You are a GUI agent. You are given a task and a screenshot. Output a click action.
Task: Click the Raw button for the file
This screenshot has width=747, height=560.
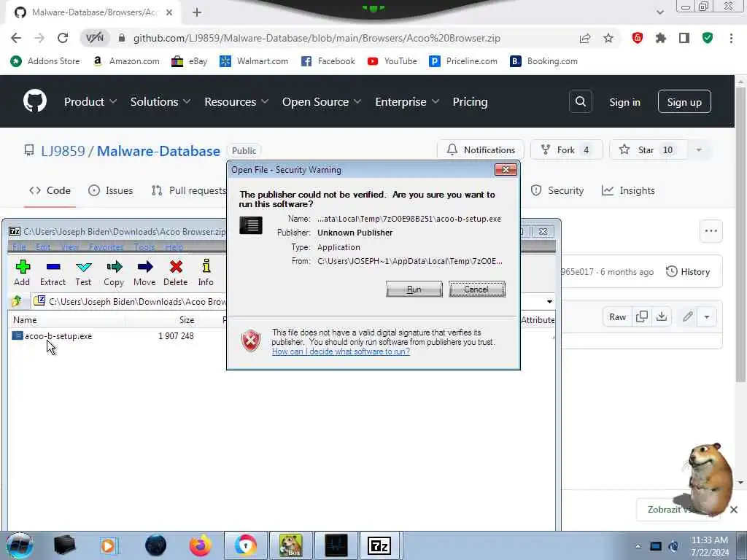(617, 316)
